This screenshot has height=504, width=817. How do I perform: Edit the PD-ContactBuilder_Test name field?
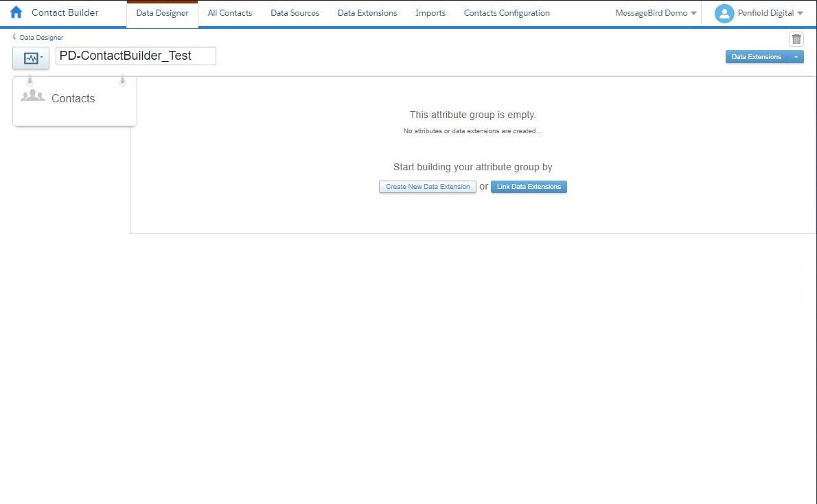(135, 56)
